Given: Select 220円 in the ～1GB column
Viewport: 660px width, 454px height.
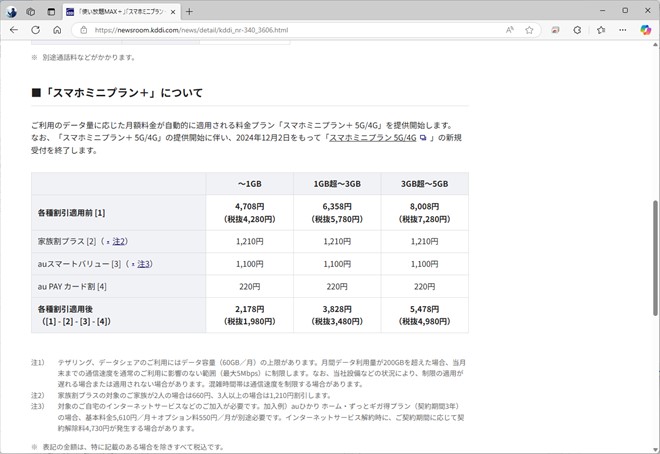Looking at the screenshot, I should point(250,287).
